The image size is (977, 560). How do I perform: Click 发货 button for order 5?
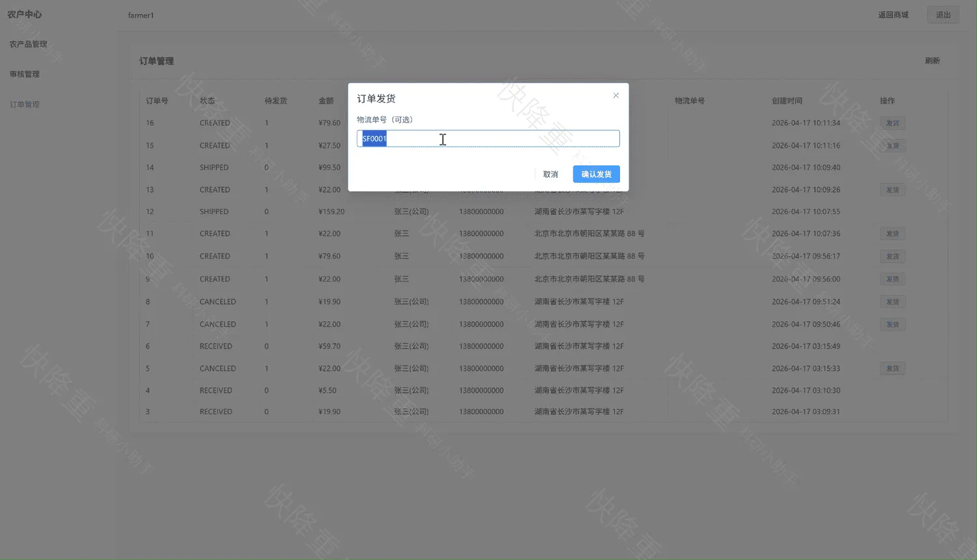coord(892,369)
